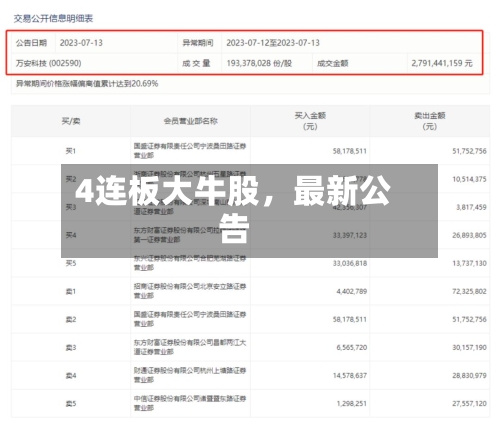Click 国盛证券 branch name in 卖2 row
This screenshot has height=423, width=500.
[x=190, y=319]
